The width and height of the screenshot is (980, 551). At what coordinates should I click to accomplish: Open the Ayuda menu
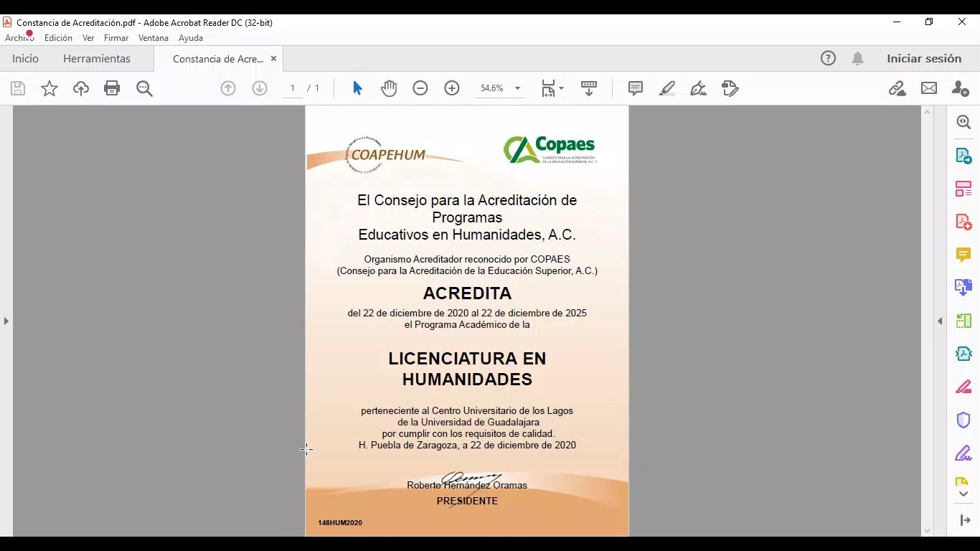tap(191, 38)
